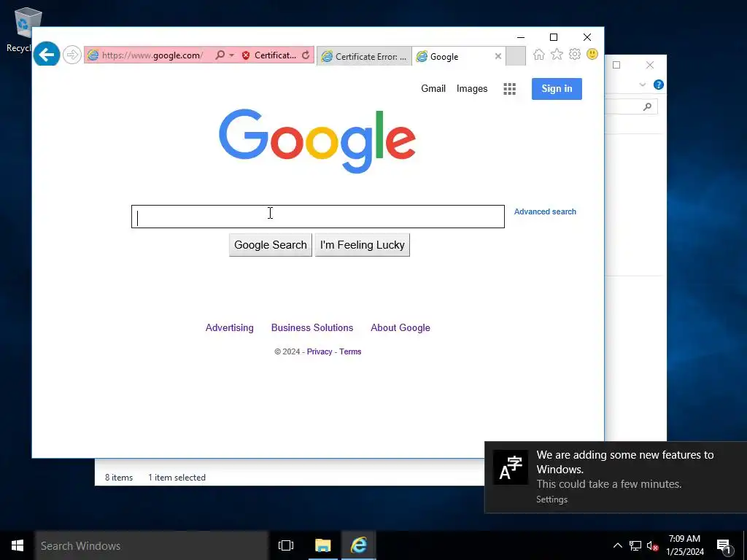Viewport: 747px width, 560px height.
Task: Open the About Google link
Action: point(400,327)
